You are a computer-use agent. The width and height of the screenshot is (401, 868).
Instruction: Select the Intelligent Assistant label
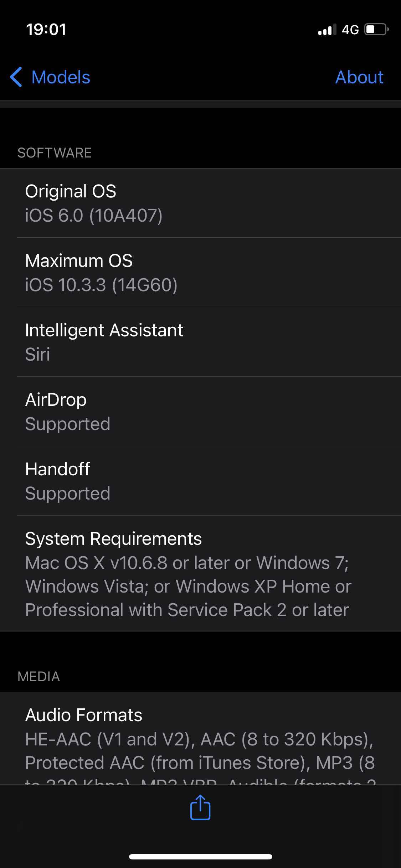(104, 330)
